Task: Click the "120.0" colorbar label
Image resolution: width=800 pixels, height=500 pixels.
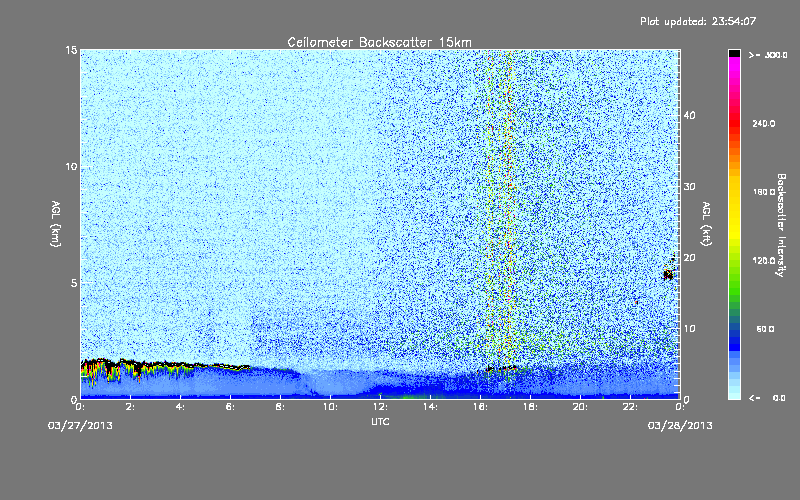Action: (x=764, y=261)
